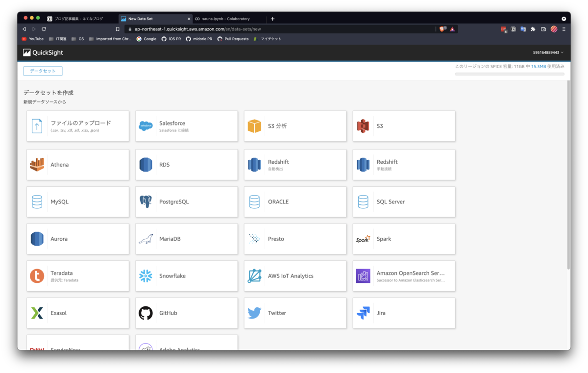Click the Exasol X logo icon
The height and width of the screenshot is (373, 588).
(37, 313)
